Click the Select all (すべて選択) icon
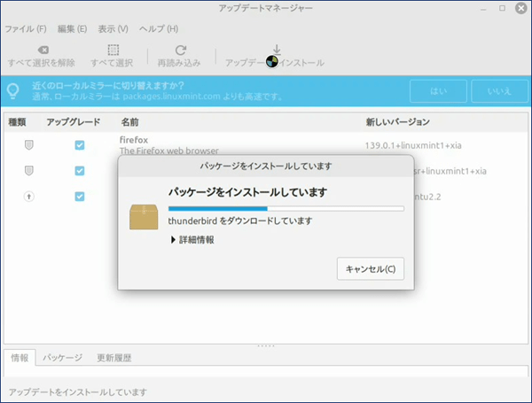532x403 pixels. 113,50
